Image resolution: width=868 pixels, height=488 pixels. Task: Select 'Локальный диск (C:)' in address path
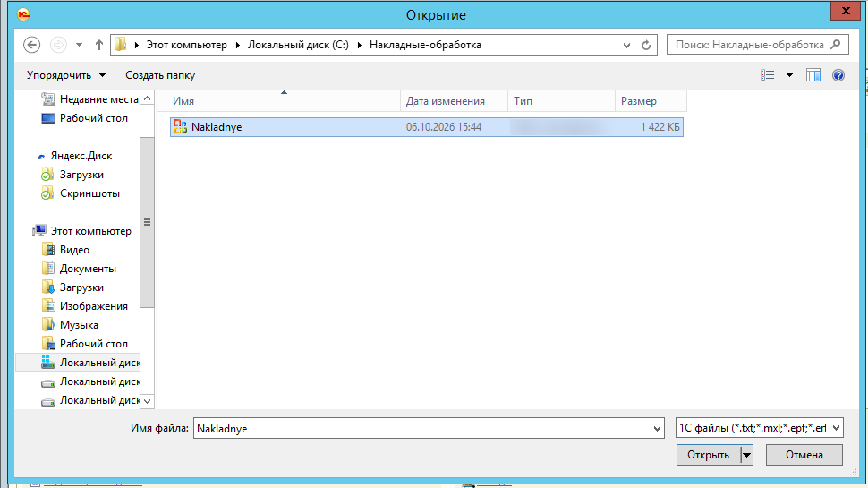(298, 45)
